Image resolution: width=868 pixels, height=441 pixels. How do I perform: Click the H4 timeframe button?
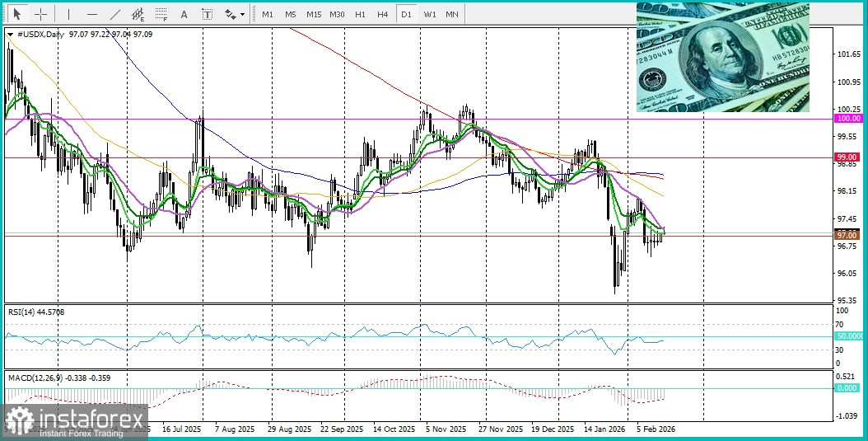pos(382,14)
